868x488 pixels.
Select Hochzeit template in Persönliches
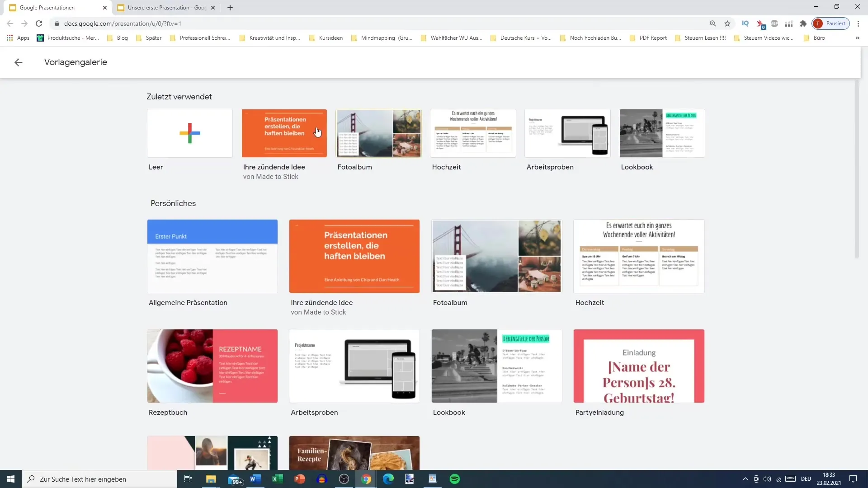click(x=639, y=256)
